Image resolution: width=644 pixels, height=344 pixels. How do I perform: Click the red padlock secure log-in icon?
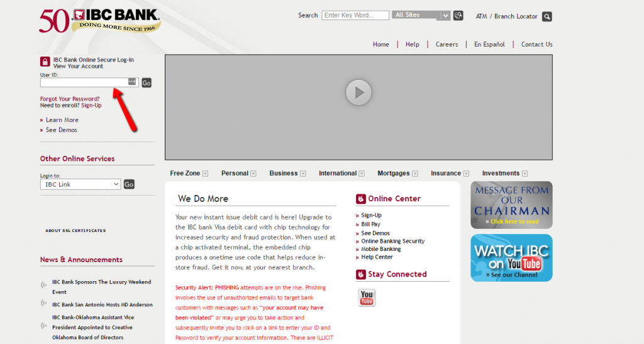click(x=45, y=62)
